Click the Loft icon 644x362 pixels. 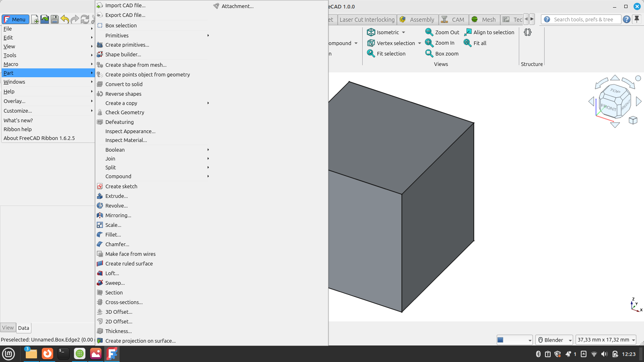point(100,273)
